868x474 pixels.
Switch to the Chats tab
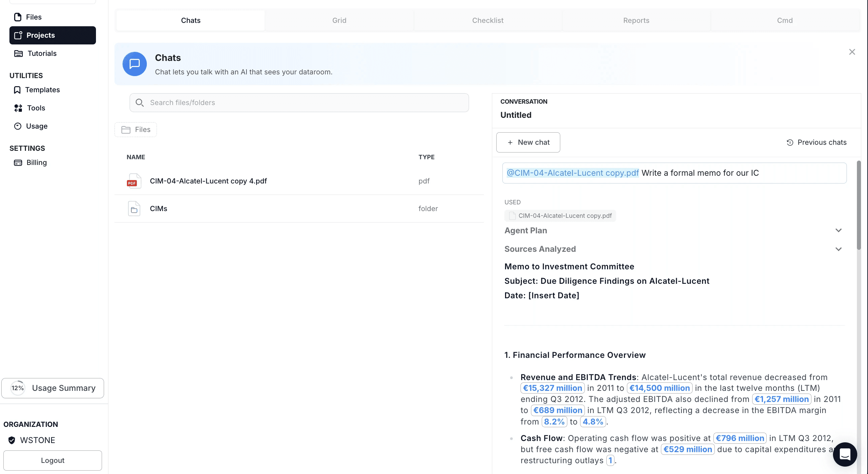[x=191, y=21]
